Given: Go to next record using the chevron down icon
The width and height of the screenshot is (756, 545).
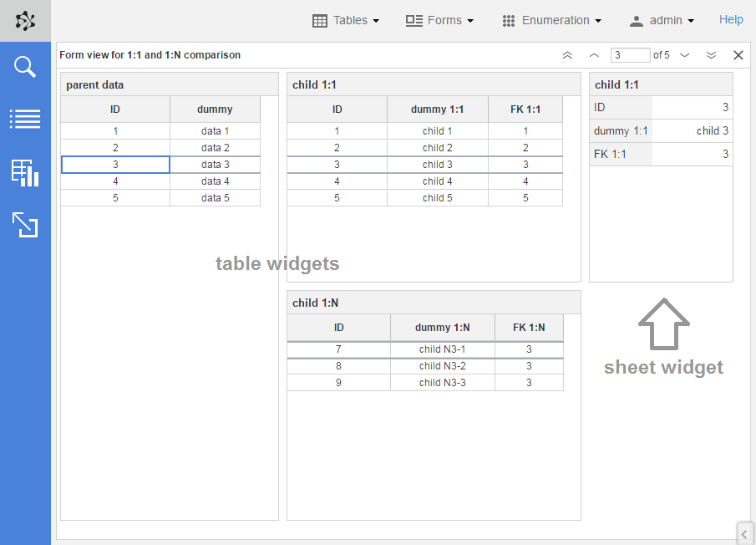Looking at the screenshot, I should 685,54.
